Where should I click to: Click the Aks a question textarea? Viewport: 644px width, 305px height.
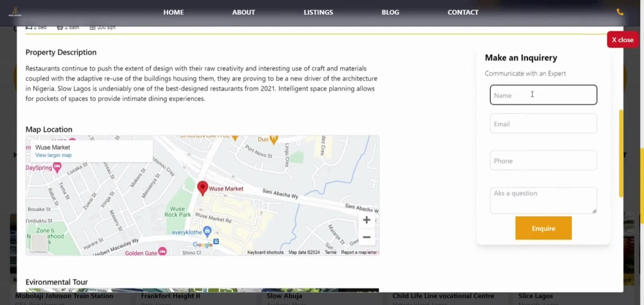[x=544, y=200]
